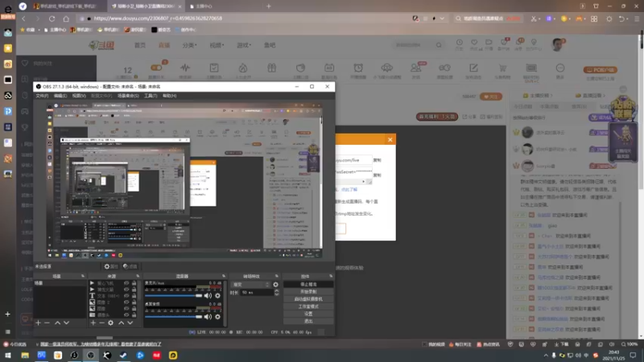Remove selected source using the Sources minus icon
The image size is (644, 362).
click(x=102, y=323)
